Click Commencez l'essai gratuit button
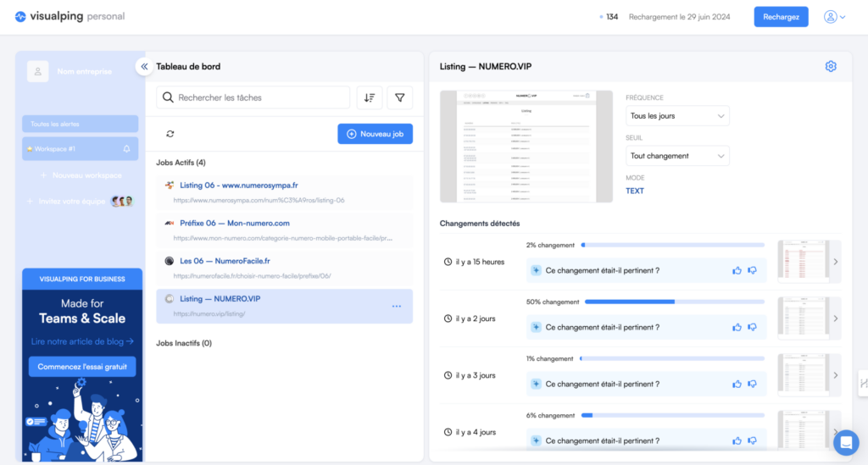The image size is (868, 465). (82, 367)
